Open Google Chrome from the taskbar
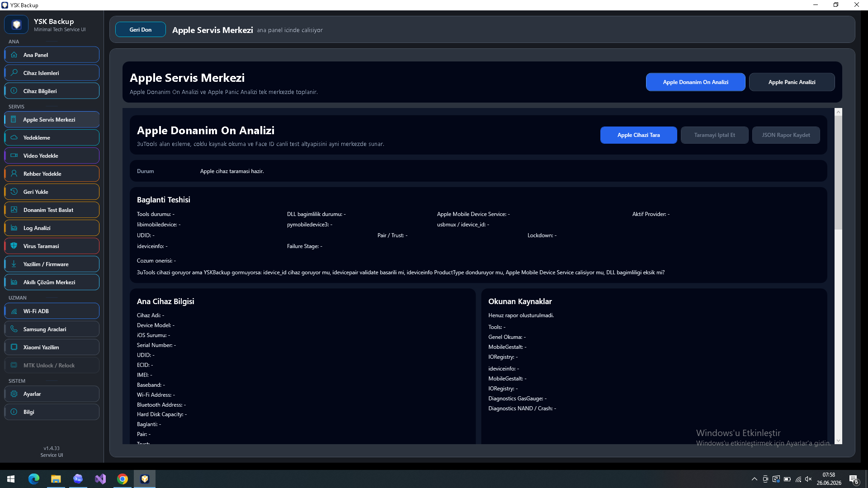 coord(123,479)
